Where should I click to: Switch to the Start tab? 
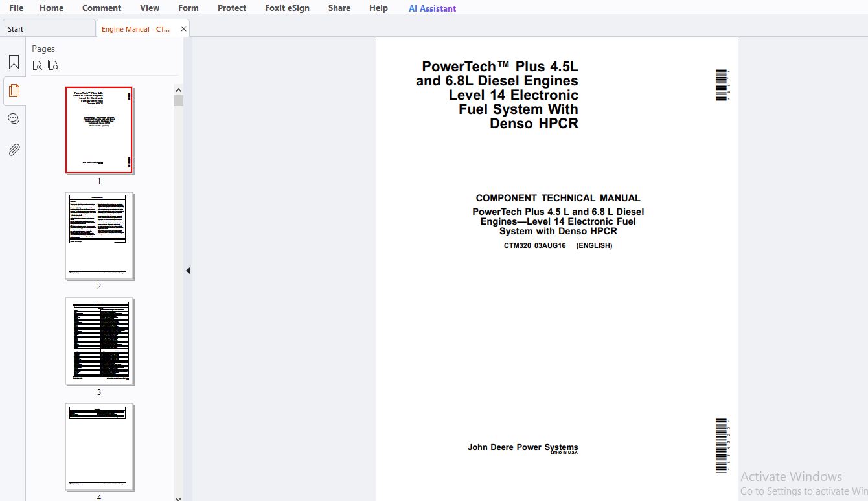click(49, 28)
